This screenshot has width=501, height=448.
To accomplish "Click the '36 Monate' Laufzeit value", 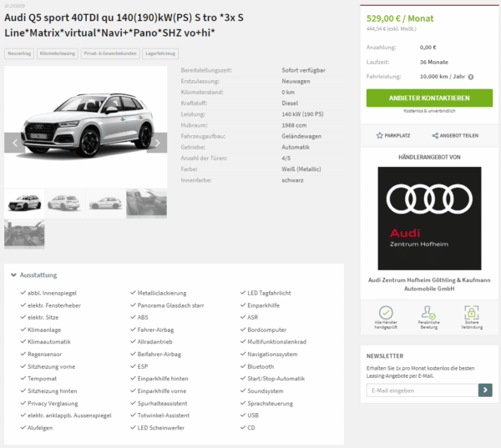I will coord(434,63).
